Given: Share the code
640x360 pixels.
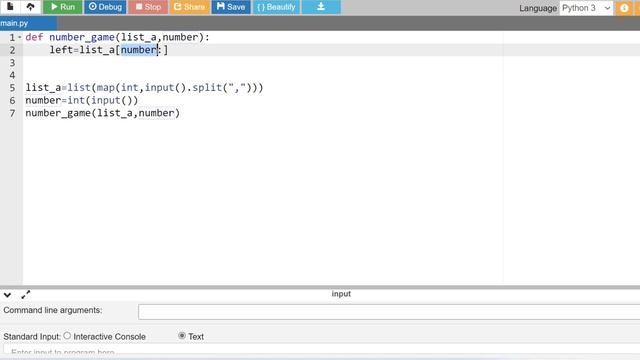Looking at the screenshot, I should tap(189, 7).
